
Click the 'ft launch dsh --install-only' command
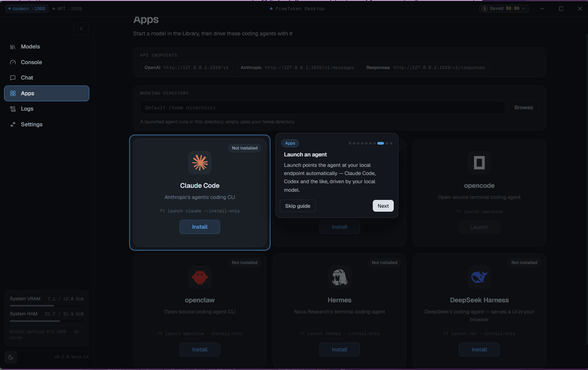click(479, 334)
